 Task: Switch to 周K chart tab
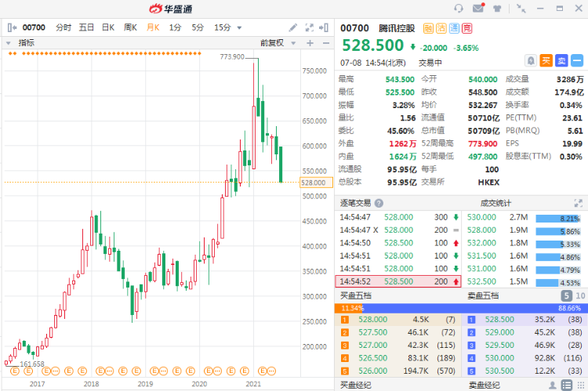(130, 27)
